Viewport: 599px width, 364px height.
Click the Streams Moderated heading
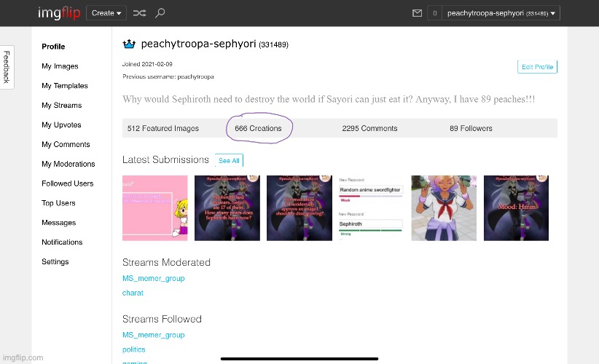(167, 262)
